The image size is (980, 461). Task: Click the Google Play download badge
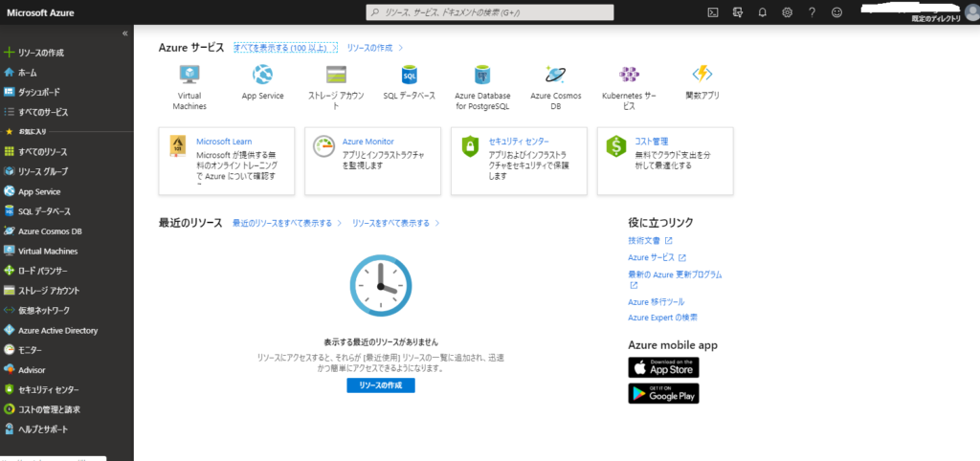pos(664,393)
